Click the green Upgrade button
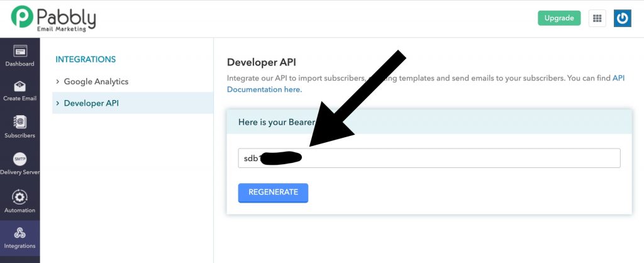644x263 pixels. [x=558, y=18]
